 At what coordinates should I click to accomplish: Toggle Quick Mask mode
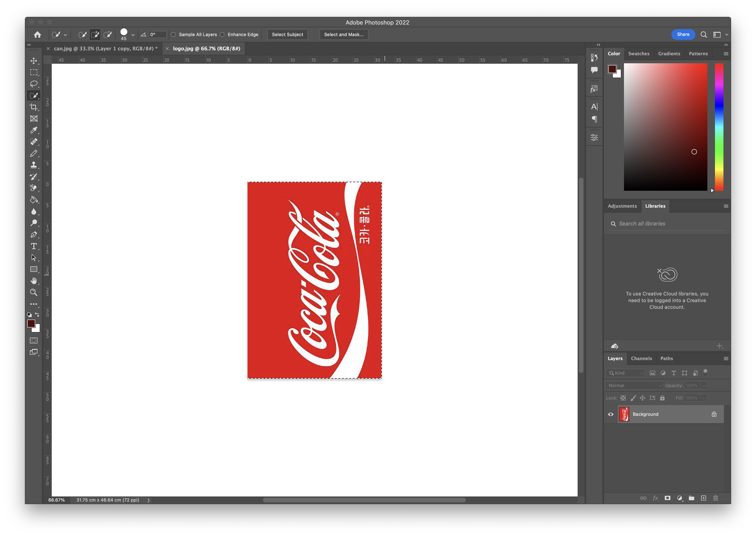coord(34,340)
